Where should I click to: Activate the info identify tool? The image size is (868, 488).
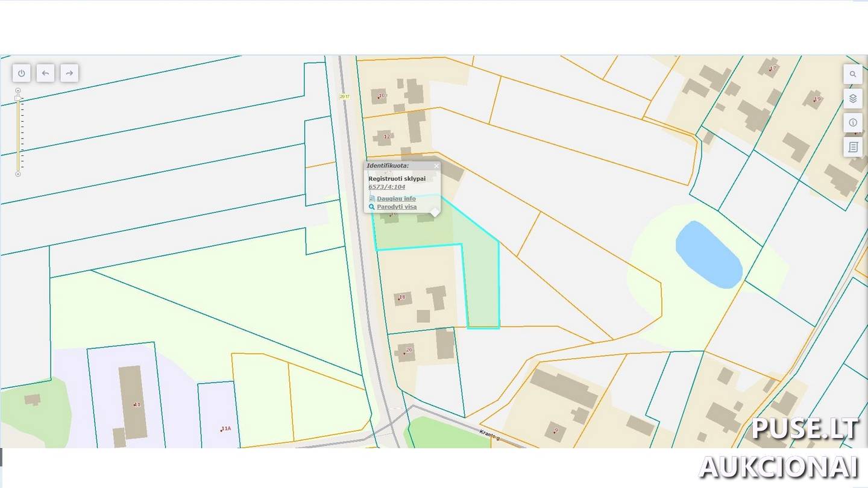pyautogui.click(x=853, y=122)
